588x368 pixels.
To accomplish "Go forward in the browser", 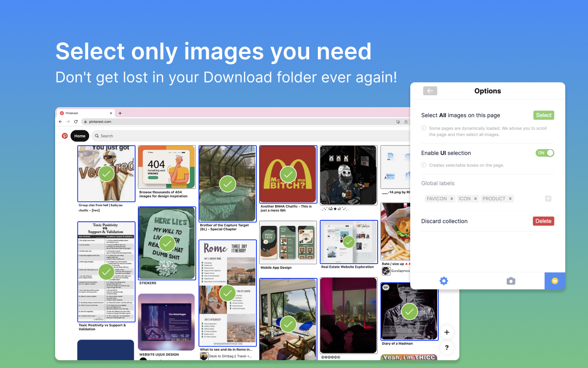I will 68,122.
